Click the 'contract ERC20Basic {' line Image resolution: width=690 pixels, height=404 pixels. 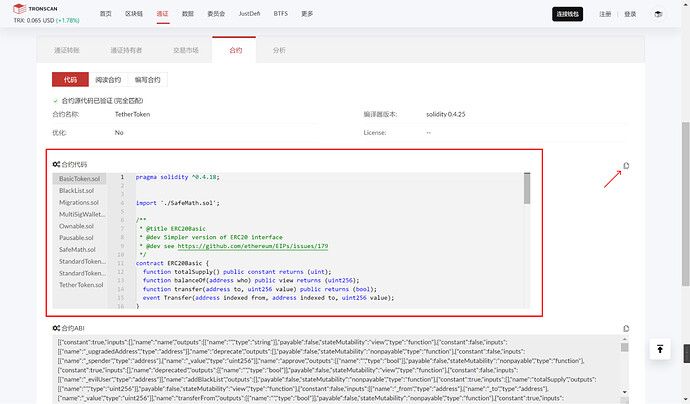point(172,263)
